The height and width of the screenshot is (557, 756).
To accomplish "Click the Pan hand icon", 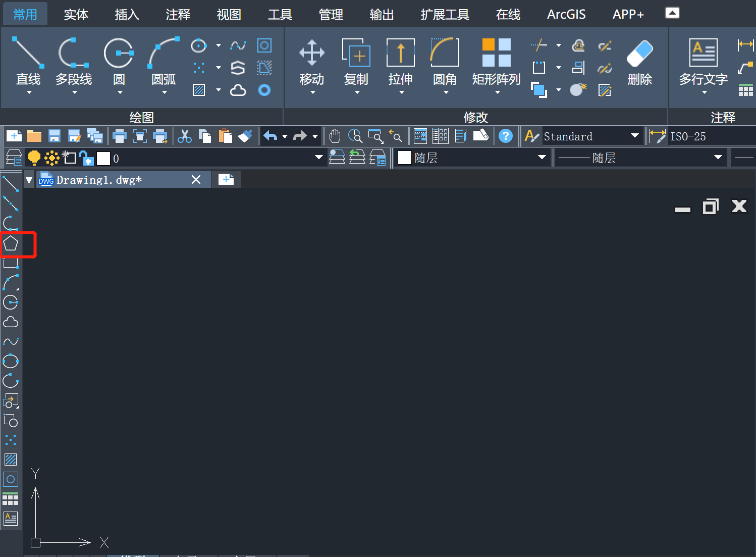I will pyautogui.click(x=335, y=136).
